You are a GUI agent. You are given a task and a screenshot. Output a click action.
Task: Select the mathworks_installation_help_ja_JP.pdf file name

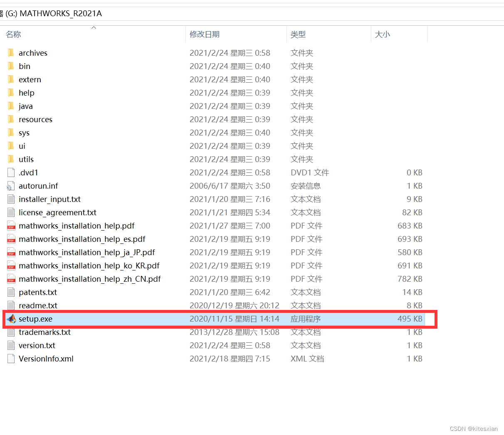tap(87, 252)
